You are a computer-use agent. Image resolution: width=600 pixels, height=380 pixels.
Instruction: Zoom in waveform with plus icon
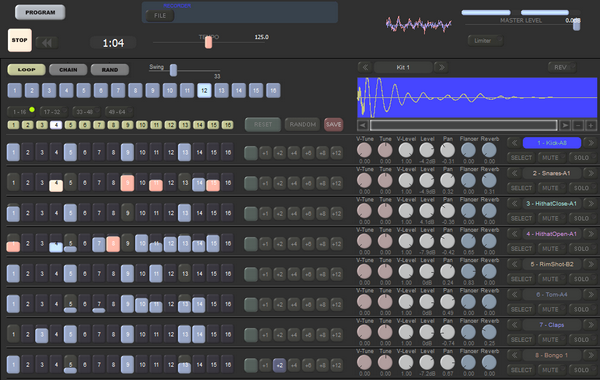(591, 125)
